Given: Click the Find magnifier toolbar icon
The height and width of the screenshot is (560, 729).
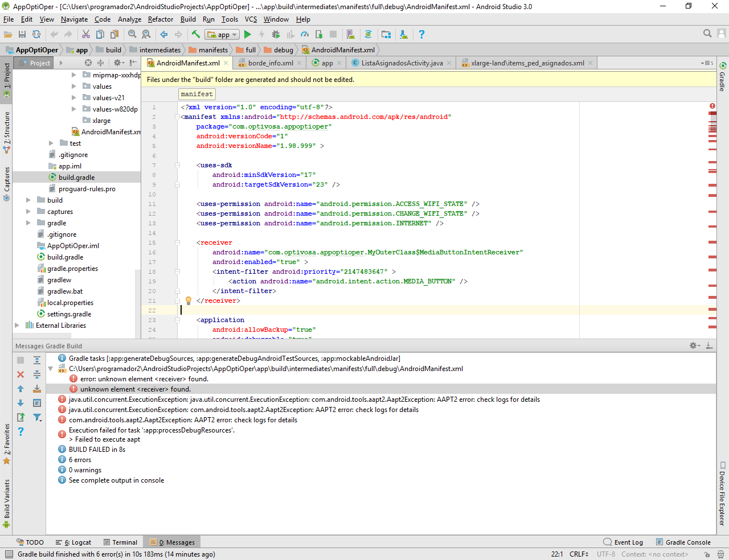Looking at the screenshot, I should pyautogui.click(x=132, y=35).
